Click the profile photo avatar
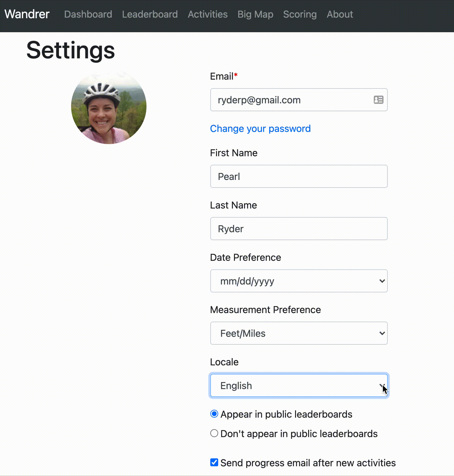 (109, 107)
